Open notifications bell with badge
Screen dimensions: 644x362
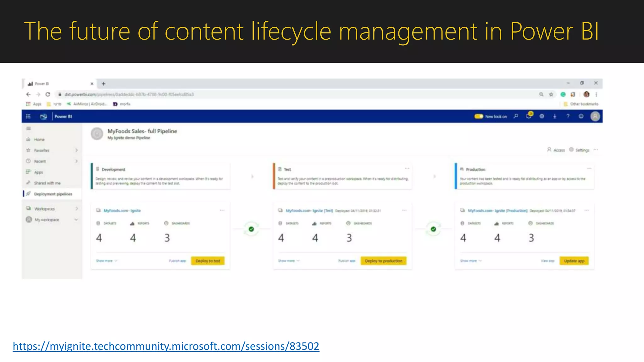pyautogui.click(x=529, y=116)
